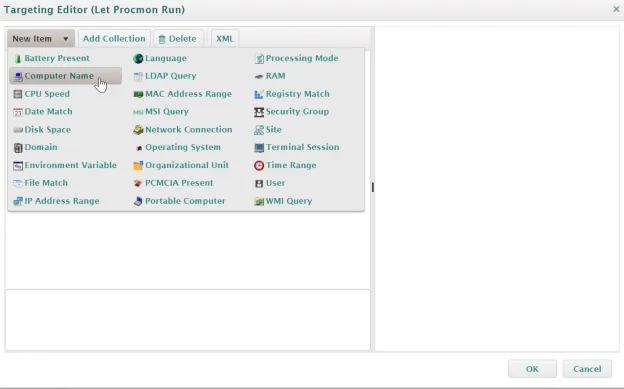Dismiss dialog with Cancel button
Image resolution: width=624 pixels, height=389 pixels.
587,369
